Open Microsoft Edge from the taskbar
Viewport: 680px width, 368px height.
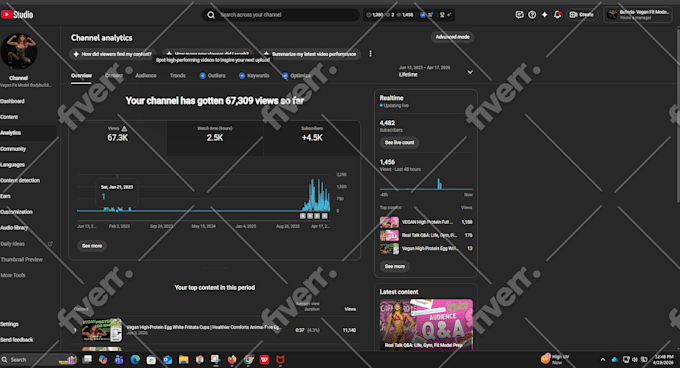tap(135, 360)
